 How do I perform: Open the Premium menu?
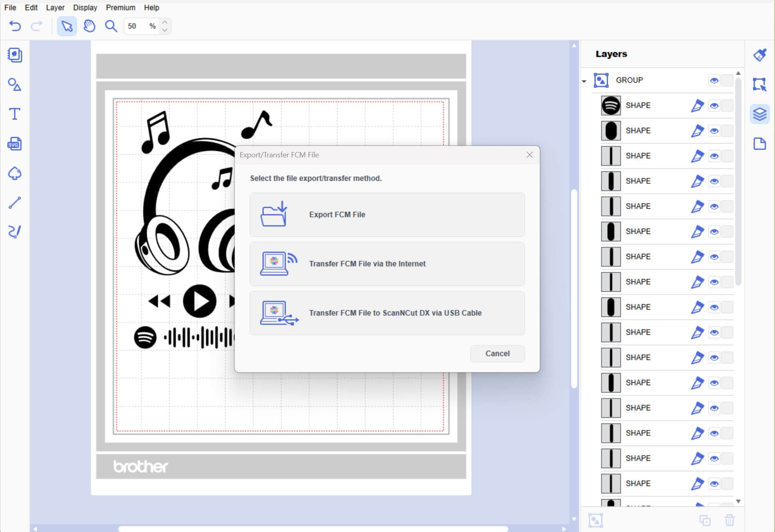click(x=120, y=7)
